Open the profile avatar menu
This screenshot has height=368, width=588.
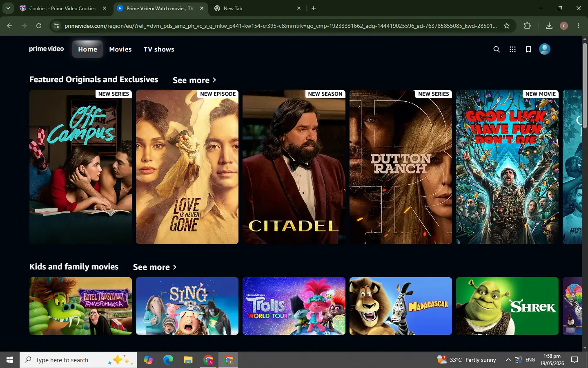(x=545, y=49)
